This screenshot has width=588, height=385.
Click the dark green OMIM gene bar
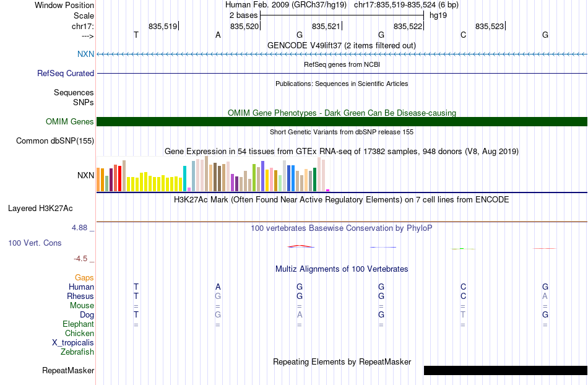tap(342, 121)
